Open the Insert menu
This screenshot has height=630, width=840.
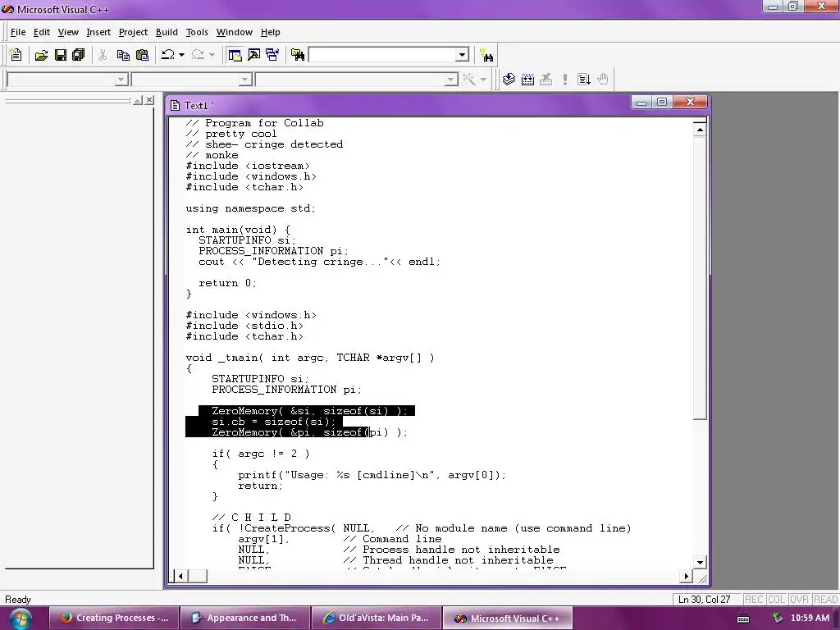point(98,32)
